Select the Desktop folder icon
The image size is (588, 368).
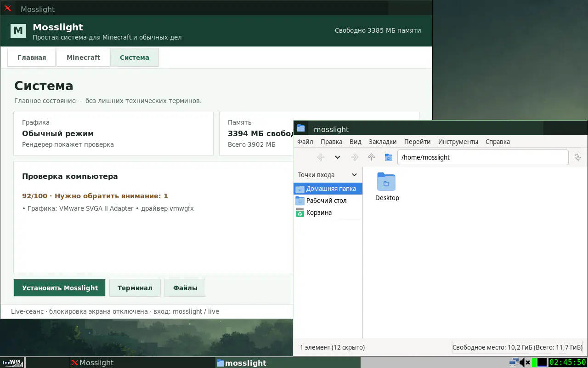386,182
